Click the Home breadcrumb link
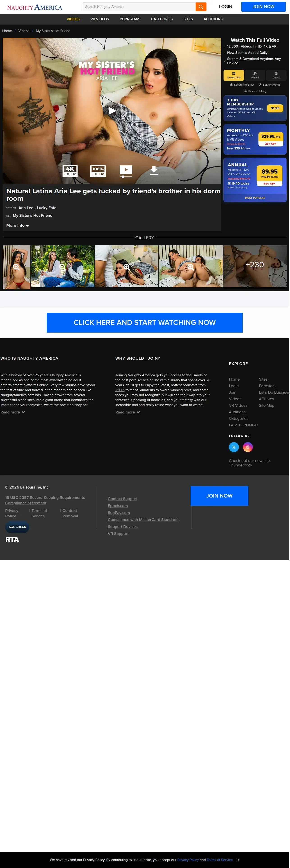Viewport: 290px width, 868px height. tap(7, 31)
